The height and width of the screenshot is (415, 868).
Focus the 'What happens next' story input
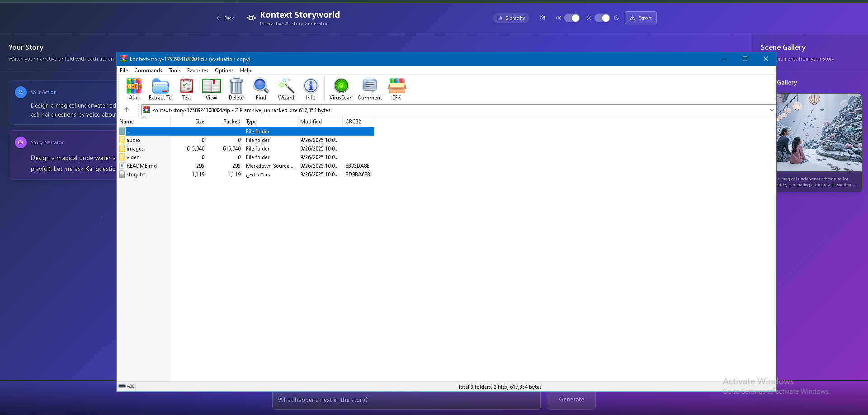coord(406,400)
